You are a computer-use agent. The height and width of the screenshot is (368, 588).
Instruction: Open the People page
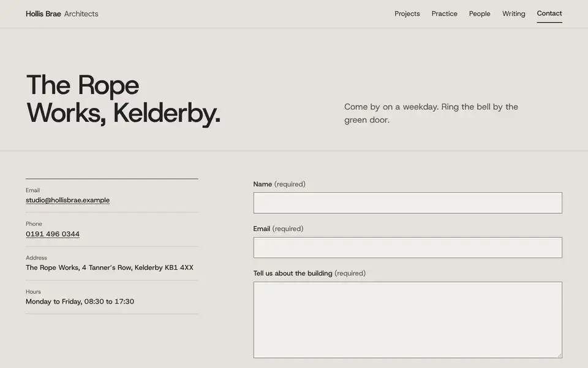[480, 13]
